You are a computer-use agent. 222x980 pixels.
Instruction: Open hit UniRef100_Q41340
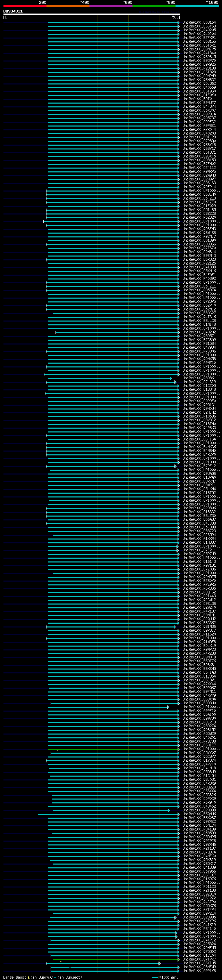coord(199,53)
